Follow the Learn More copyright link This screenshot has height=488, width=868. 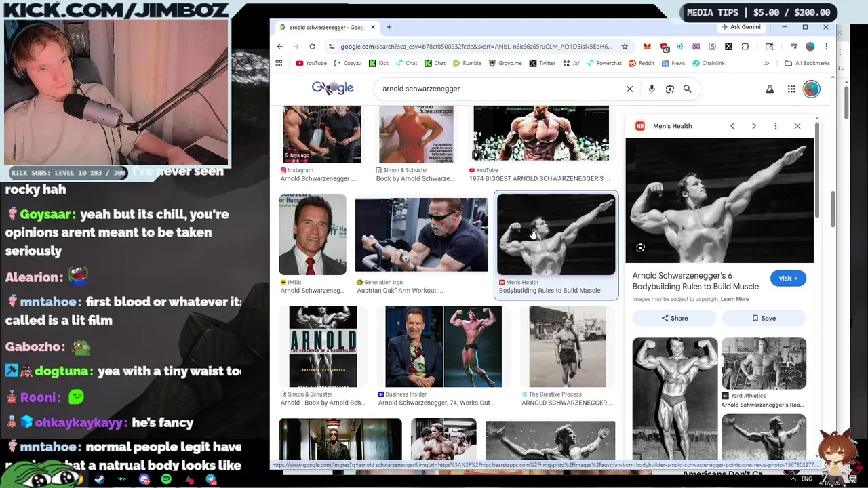(734, 299)
